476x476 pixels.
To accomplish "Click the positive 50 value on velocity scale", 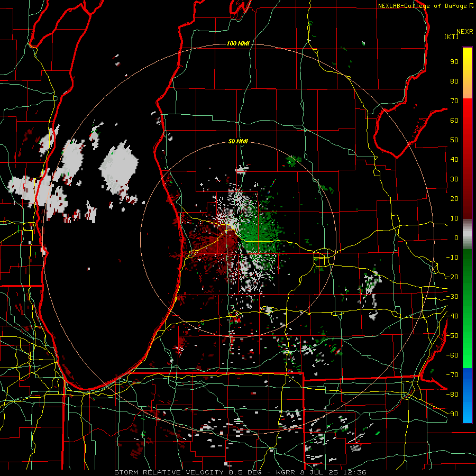I will [x=454, y=140].
